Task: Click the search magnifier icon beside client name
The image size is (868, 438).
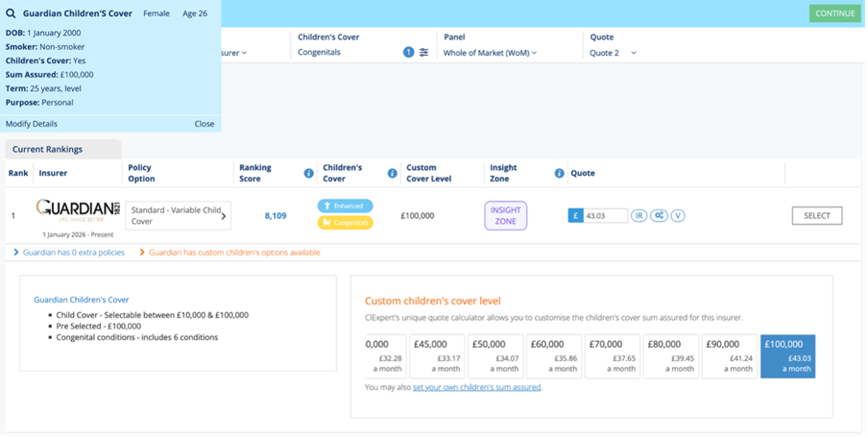Action: (11, 13)
